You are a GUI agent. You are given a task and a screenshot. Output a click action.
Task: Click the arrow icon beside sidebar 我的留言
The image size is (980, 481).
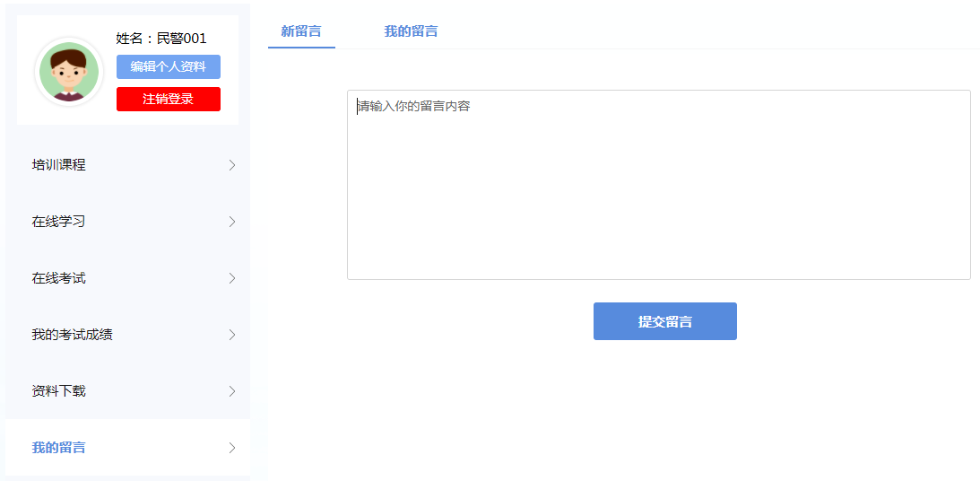point(232,448)
